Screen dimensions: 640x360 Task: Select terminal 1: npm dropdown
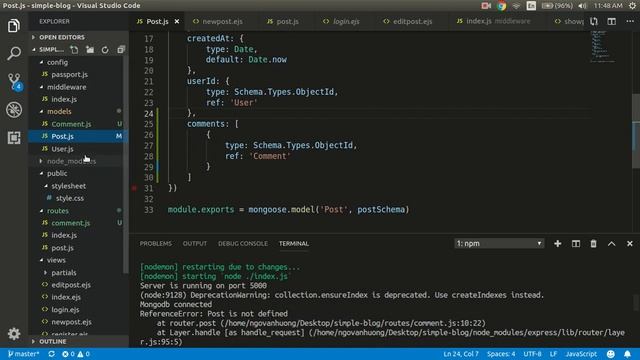coord(499,244)
